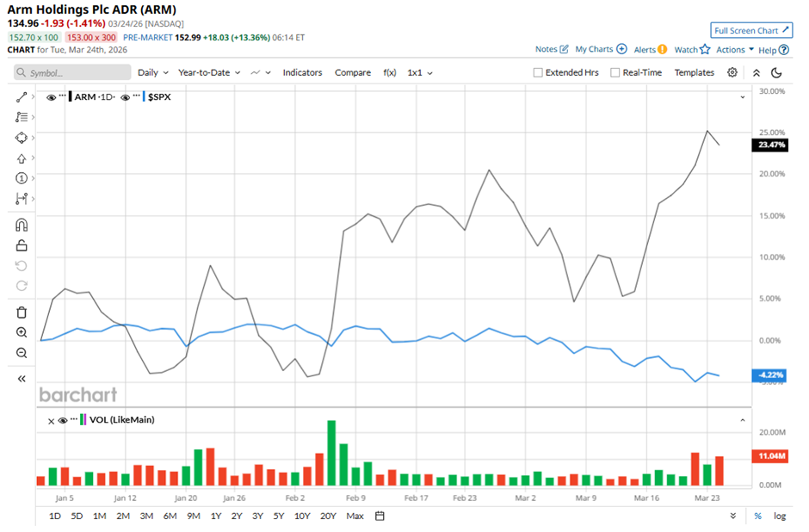Open the chart type line dropdown
Viewport: 809px width, 532px height.
(261, 73)
